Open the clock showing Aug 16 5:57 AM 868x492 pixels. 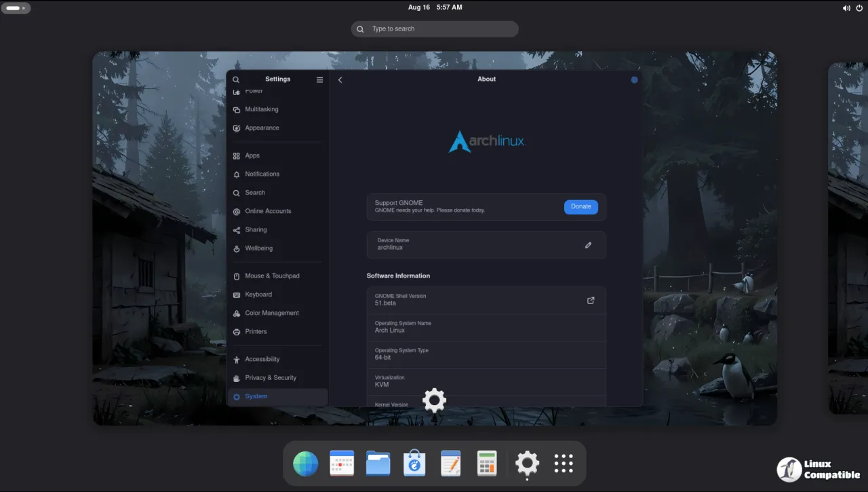click(x=435, y=7)
